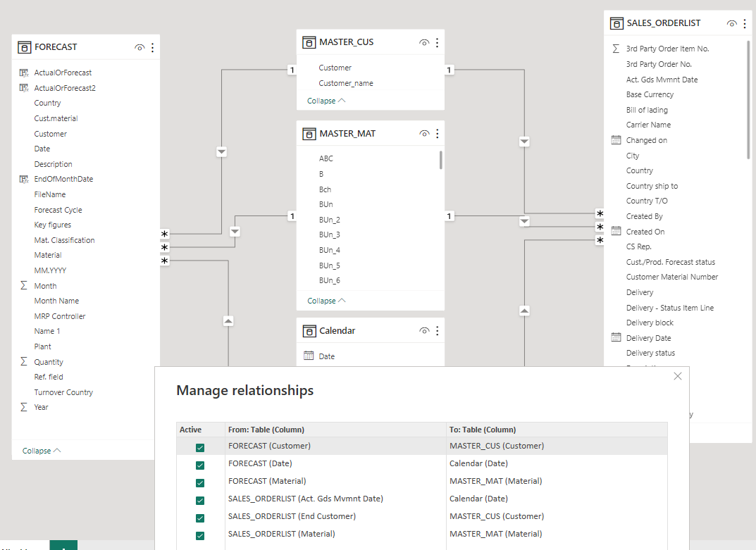This screenshot has height=550, width=756.
Task: Click the sigma icon next to Quantity
Action: click(x=24, y=361)
